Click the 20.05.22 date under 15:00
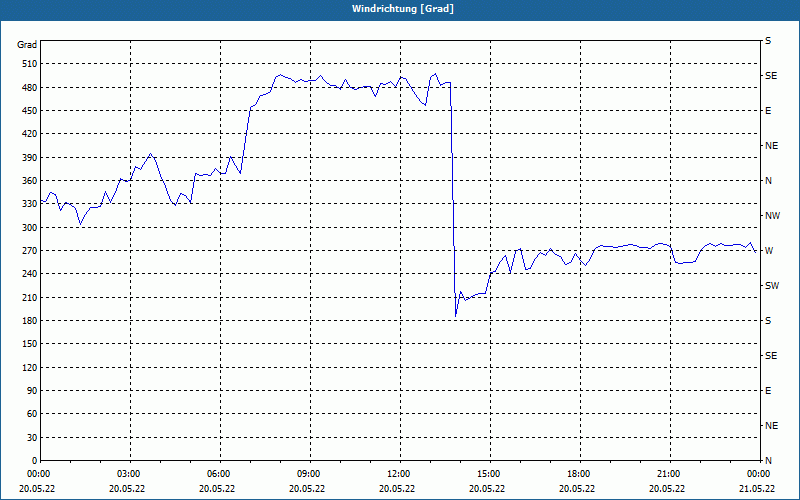Viewport: 800px width, 500px height. click(x=487, y=489)
